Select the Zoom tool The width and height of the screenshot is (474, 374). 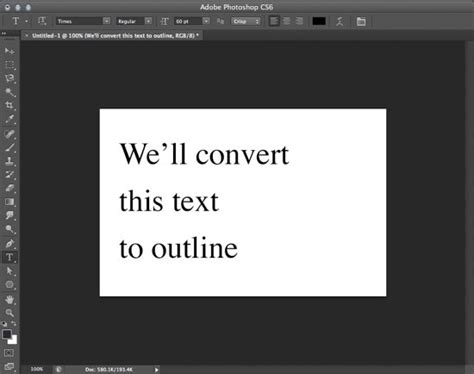pyautogui.click(x=9, y=313)
